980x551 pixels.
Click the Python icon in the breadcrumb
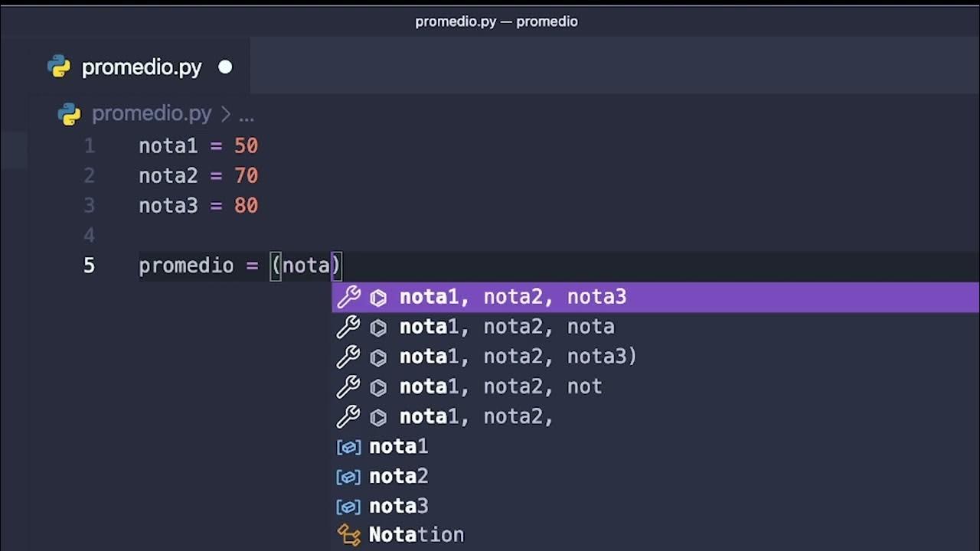pyautogui.click(x=70, y=114)
